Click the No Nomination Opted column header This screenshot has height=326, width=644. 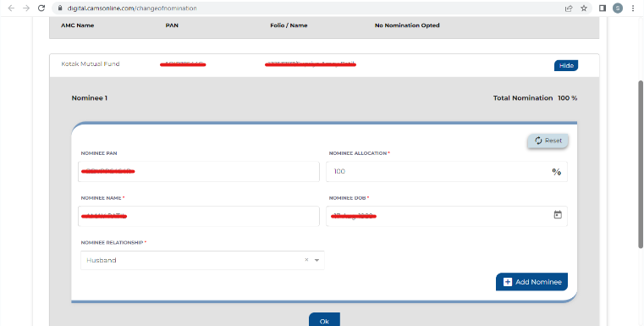[x=407, y=25]
